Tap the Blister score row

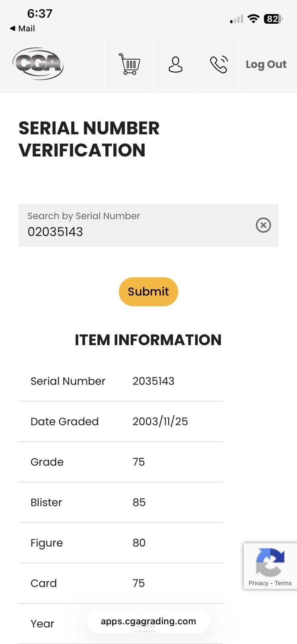pos(120,502)
